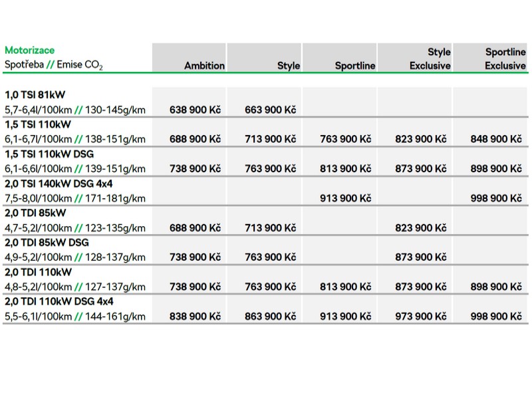Viewport: 532px width, 399px height.
Task: Click the 823 900 Kč price for 2,0 TDI 85kW
Action: (x=421, y=227)
